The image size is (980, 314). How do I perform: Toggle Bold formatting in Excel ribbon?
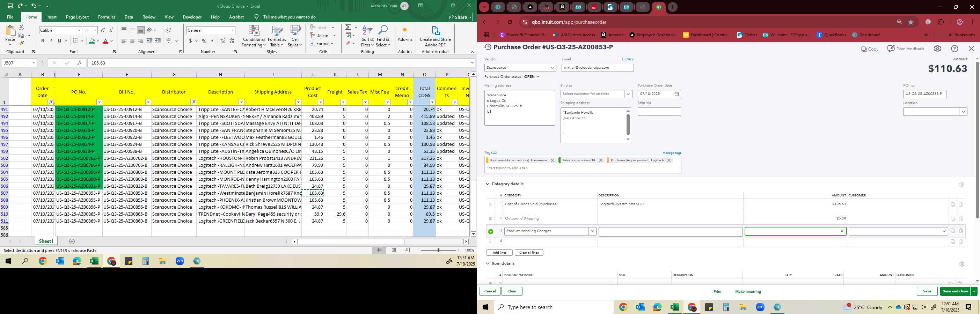tap(43, 41)
